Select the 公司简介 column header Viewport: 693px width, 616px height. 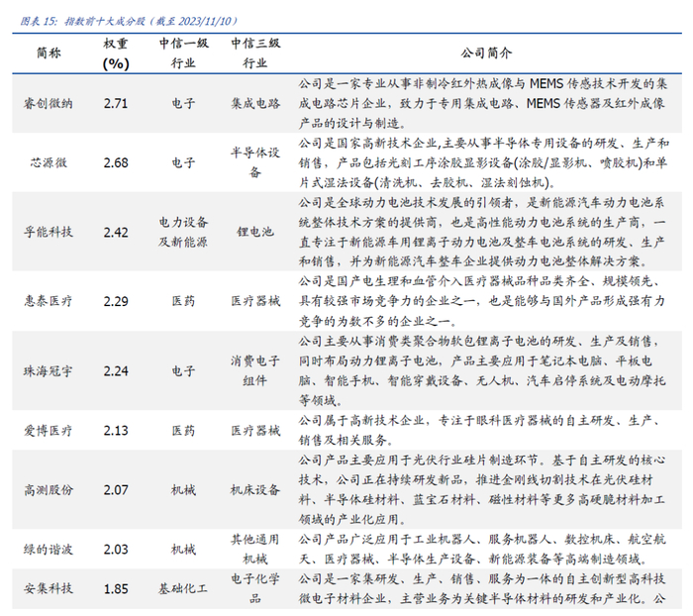tap(486, 53)
